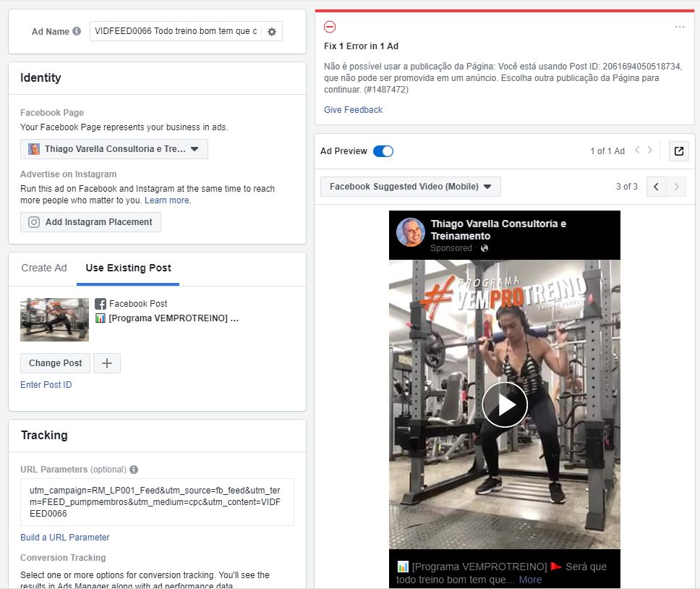Click the 'Conversion Tracking' label
Screen dimensions: 700x589
tap(63, 558)
